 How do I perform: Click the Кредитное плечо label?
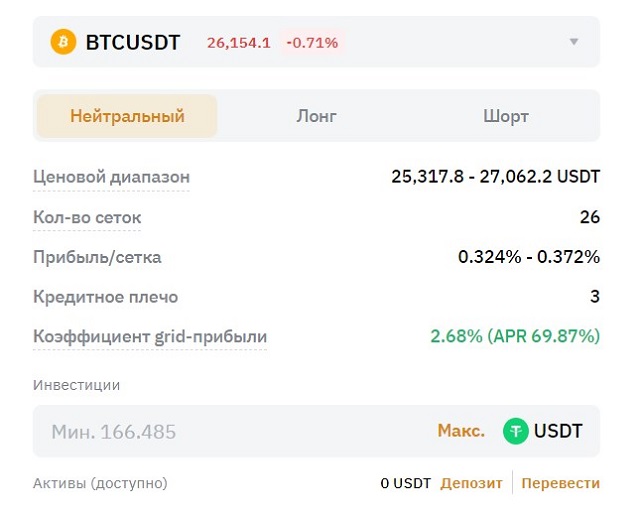(105, 297)
